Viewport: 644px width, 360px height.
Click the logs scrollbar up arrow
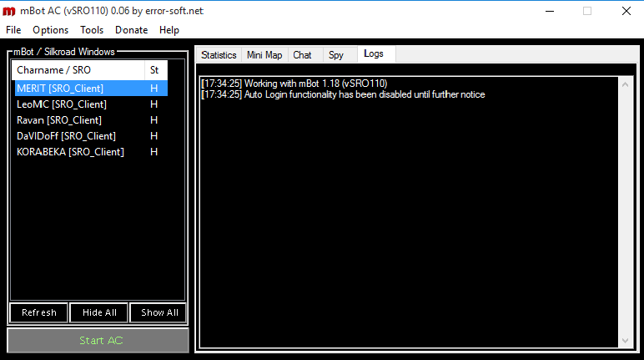click(x=625, y=84)
